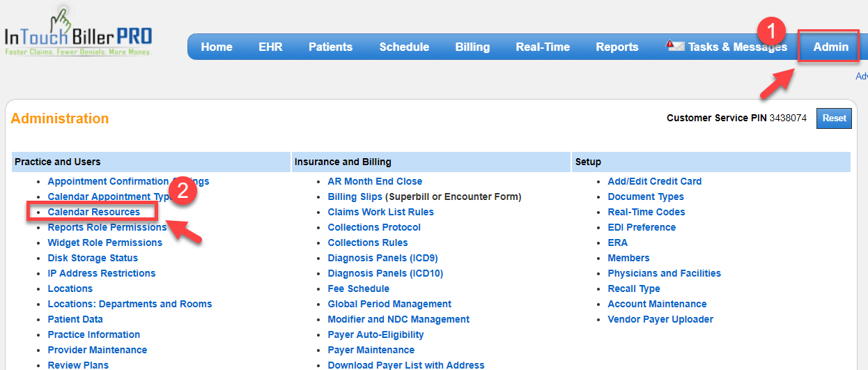
Task: Go to Physicians and Facilities
Action: pos(664,273)
